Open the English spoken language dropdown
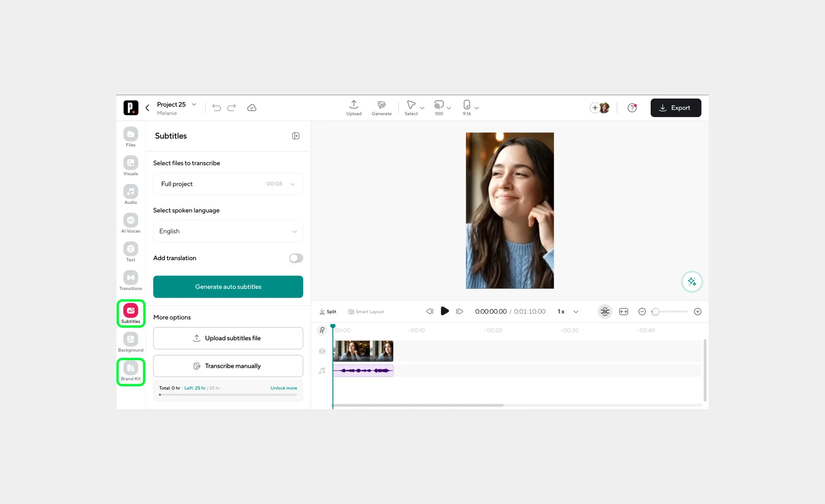 tap(228, 231)
